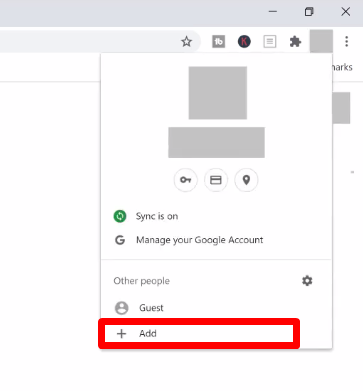Open the Sync is on setting
Screen dimensions: 363x391
[x=216, y=216]
